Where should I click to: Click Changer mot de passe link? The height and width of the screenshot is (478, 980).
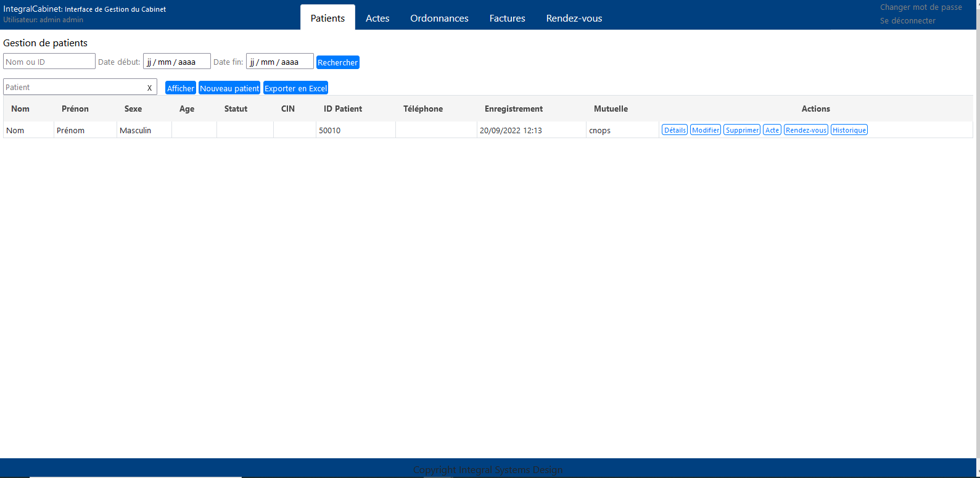coord(921,7)
